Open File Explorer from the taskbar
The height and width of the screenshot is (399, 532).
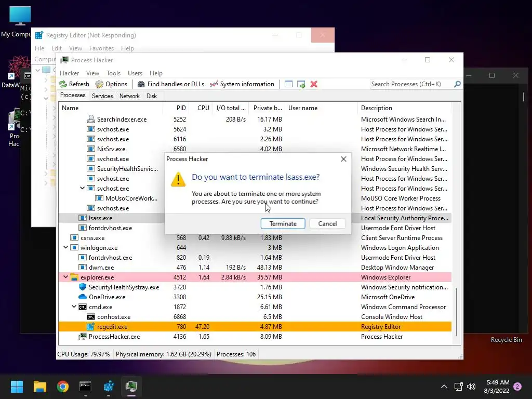[x=39, y=387]
